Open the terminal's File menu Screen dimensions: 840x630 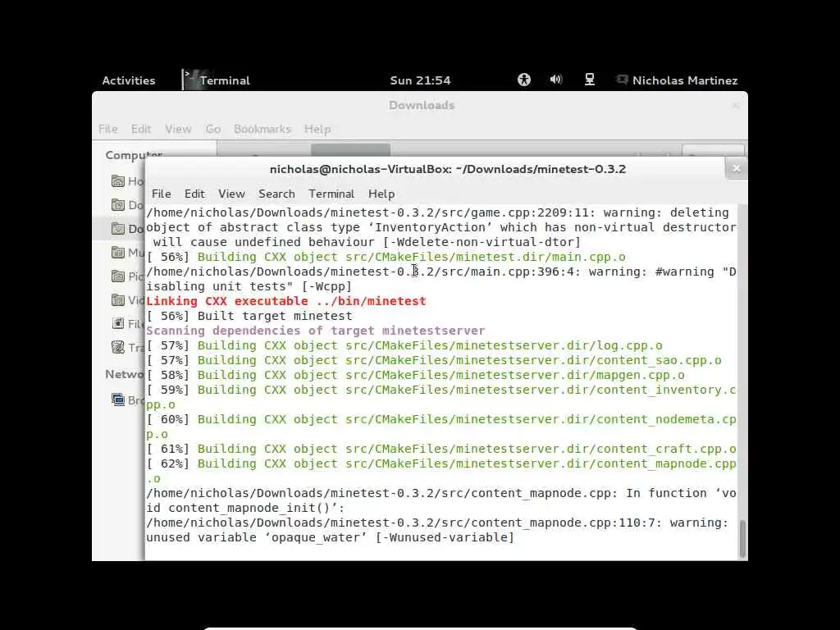click(x=162, y=194)
